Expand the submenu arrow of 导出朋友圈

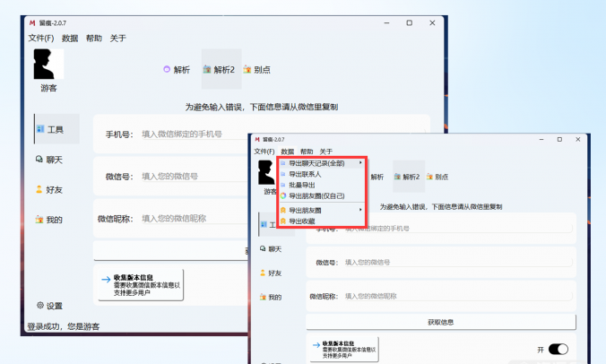tap(360, 210)
